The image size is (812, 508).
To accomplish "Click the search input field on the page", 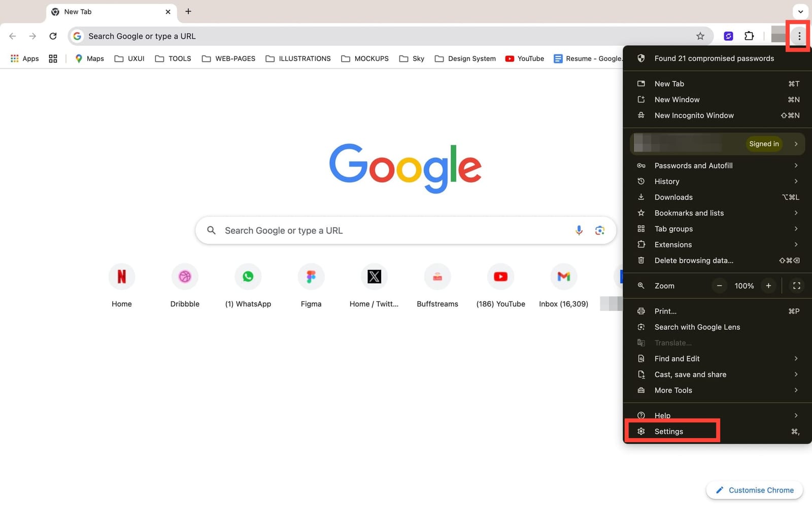I will pyautogui.click(x=355, y=230).
